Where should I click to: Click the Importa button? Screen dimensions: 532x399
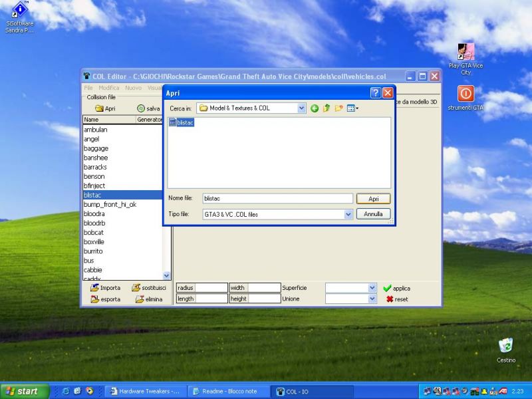105,288
